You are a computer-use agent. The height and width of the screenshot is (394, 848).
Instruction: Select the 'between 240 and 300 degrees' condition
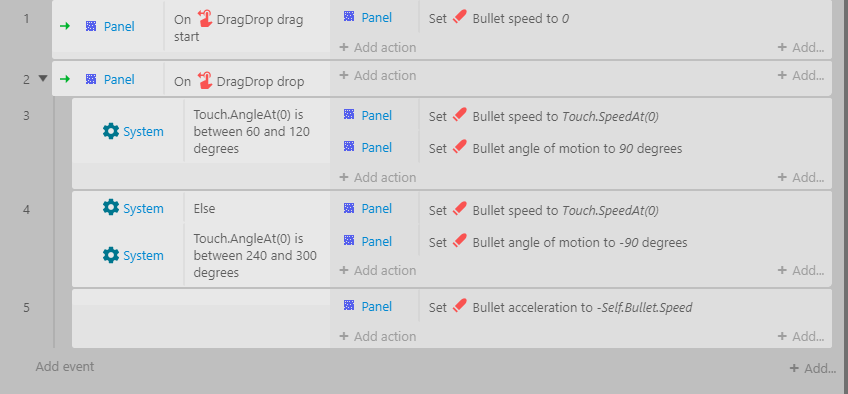(x=255, y=256)
